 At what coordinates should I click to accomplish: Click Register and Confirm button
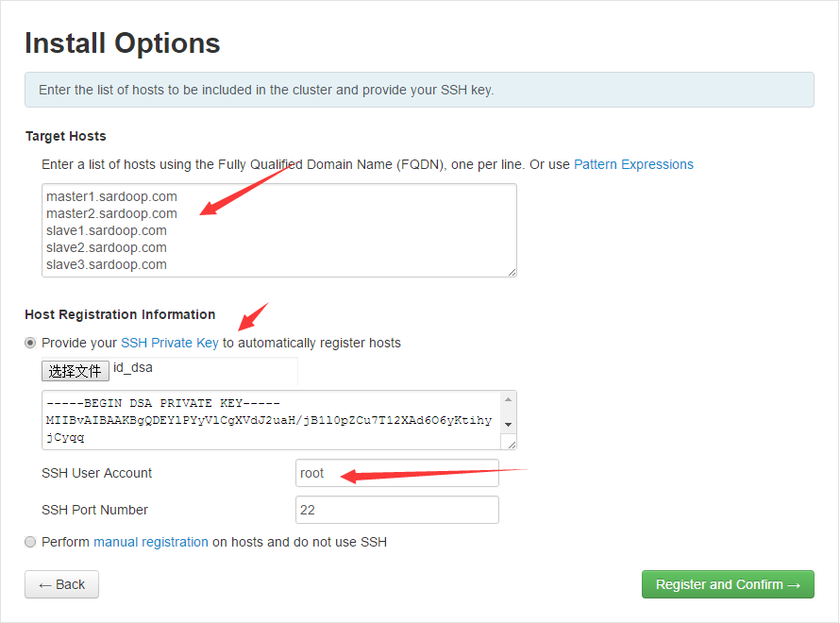point(728,584)
